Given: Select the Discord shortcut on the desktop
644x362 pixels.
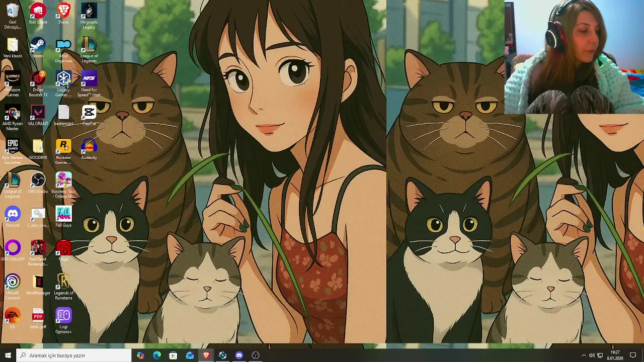Looking at the screenshot, I should 13,217.
